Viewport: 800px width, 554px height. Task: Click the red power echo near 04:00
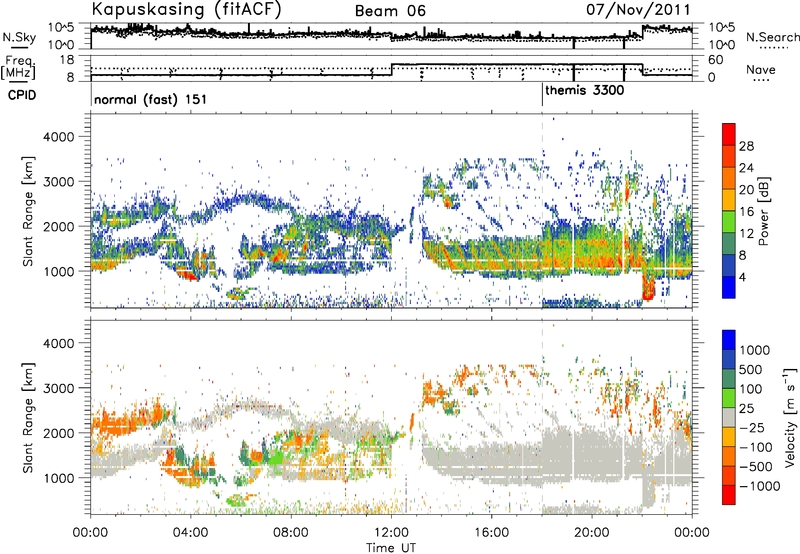187,274
